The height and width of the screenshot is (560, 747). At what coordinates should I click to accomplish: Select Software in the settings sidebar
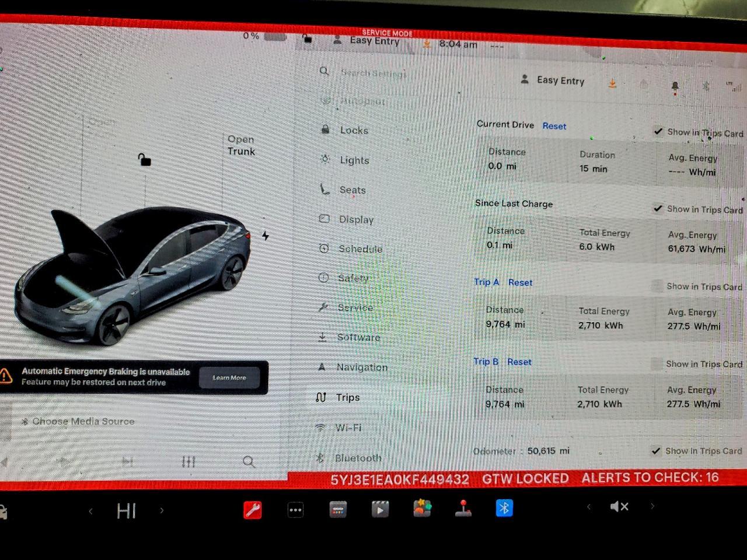[x=358, y=337]
